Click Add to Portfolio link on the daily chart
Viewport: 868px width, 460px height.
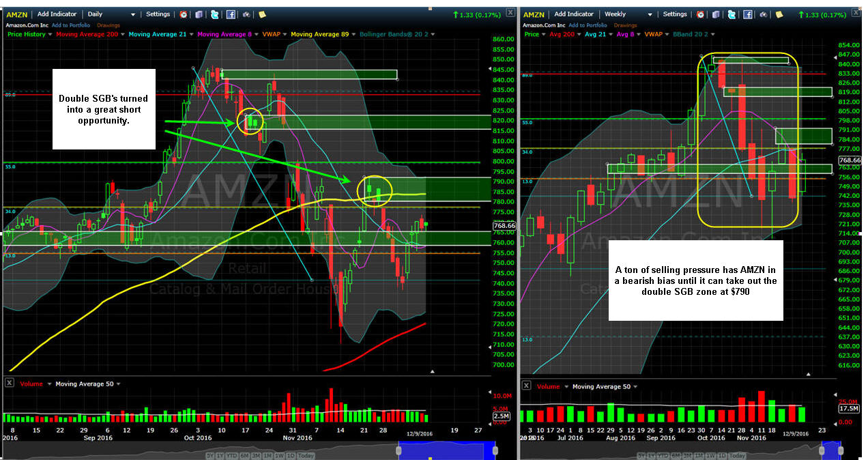(70, 25)
